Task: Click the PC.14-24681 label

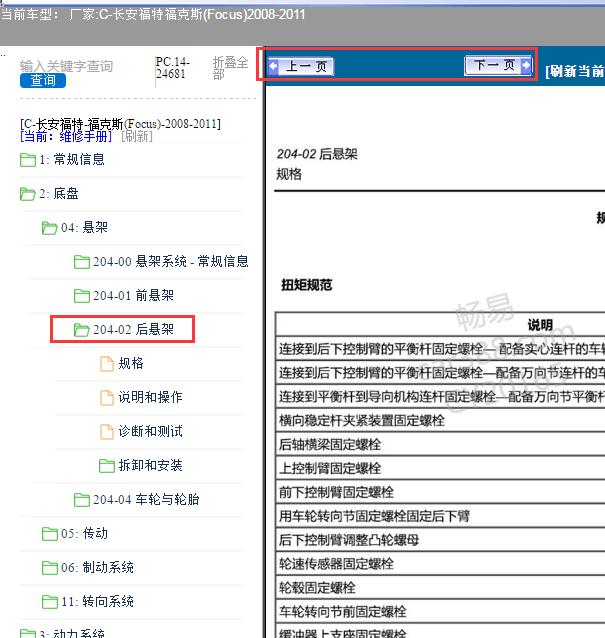Action: [x=173, y=68]
